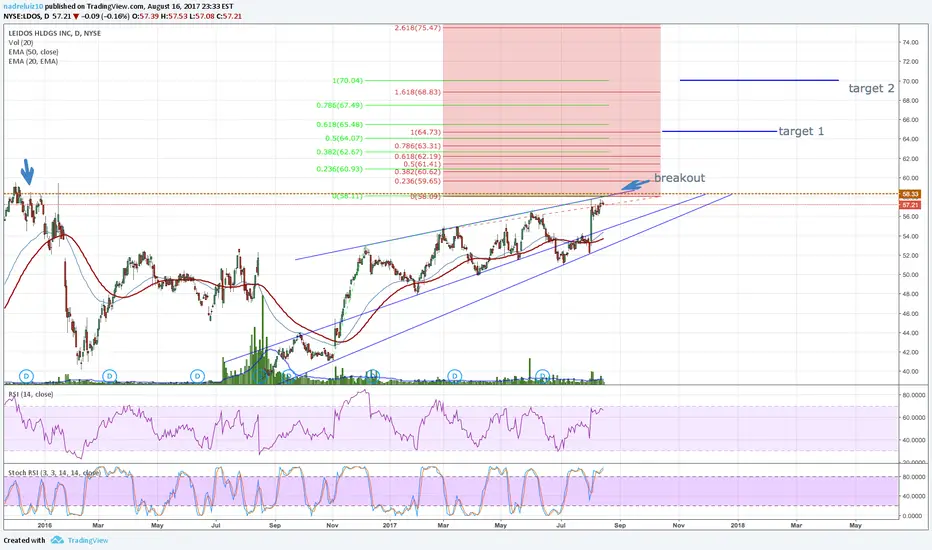
Task: Click the green Fibonacci label 0.382(62.67)
Action: (339, 152)
